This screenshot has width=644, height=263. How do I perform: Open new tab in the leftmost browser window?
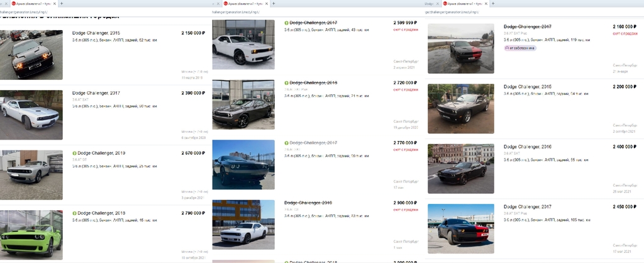click(x=62, y=3)
